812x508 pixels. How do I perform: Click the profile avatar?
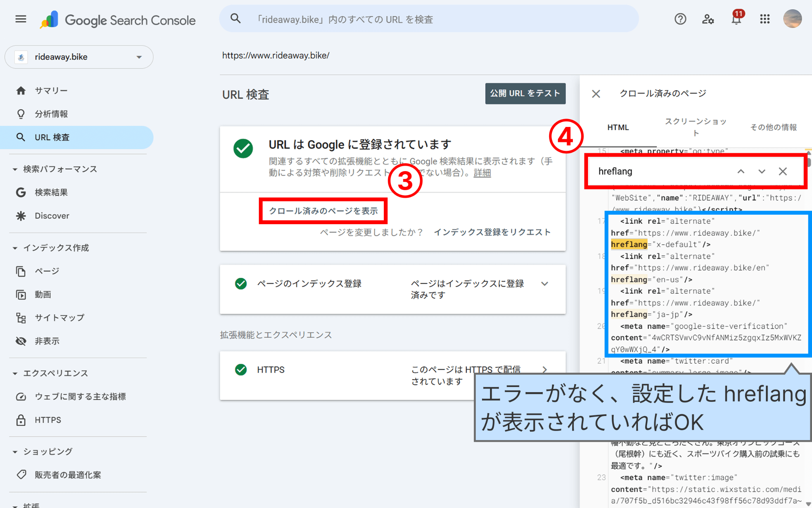tap(792, 19)
